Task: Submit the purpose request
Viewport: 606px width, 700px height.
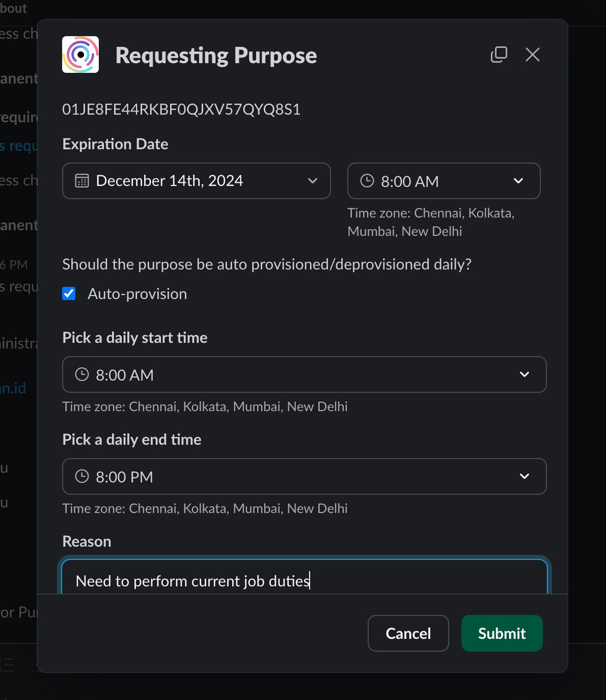Action: coord(502,633)
